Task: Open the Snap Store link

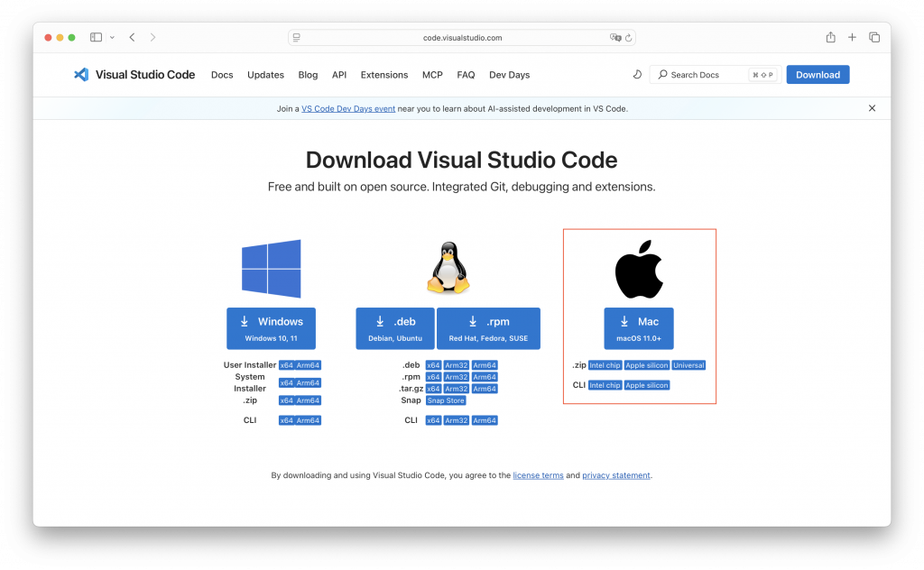Action: click(x=446, y=400)
